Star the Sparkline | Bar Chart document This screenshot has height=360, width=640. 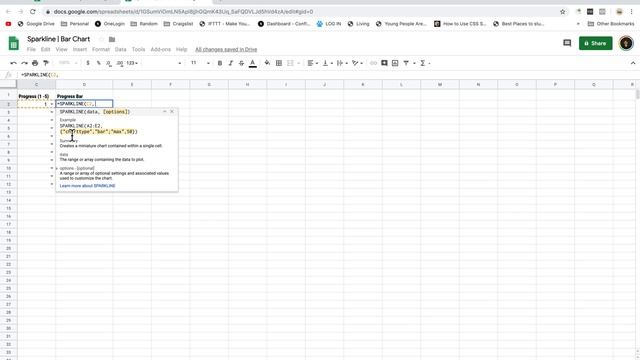[x=101, y=39]
